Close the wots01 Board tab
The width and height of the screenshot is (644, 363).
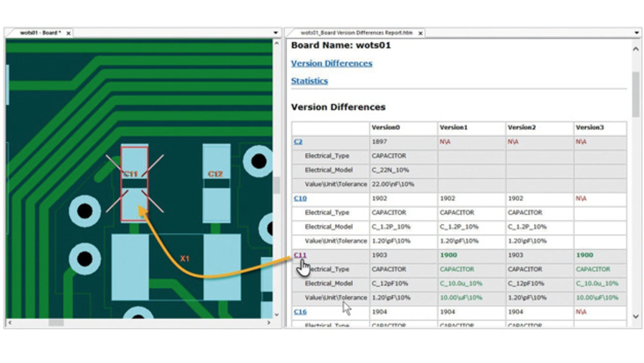68,33
